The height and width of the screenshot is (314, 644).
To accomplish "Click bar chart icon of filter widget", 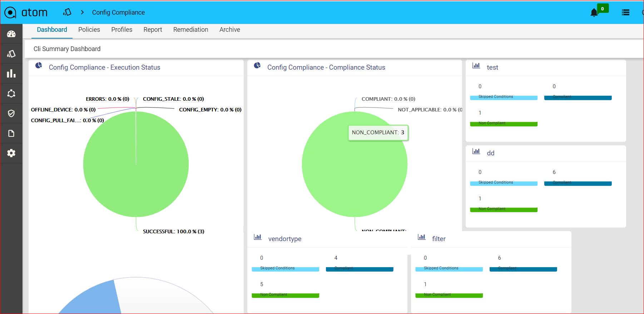I will pyautogui.click(x=422, y=237).
